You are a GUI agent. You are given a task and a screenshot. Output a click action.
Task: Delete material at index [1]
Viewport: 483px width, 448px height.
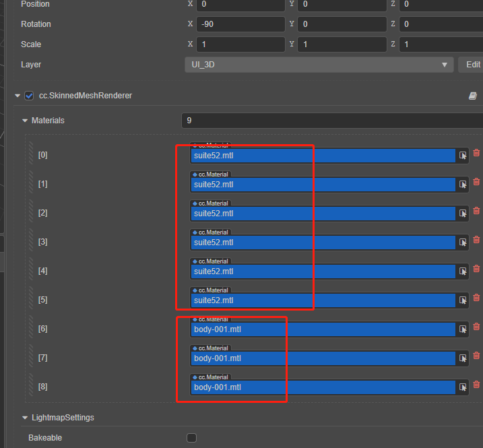[476, 181]
